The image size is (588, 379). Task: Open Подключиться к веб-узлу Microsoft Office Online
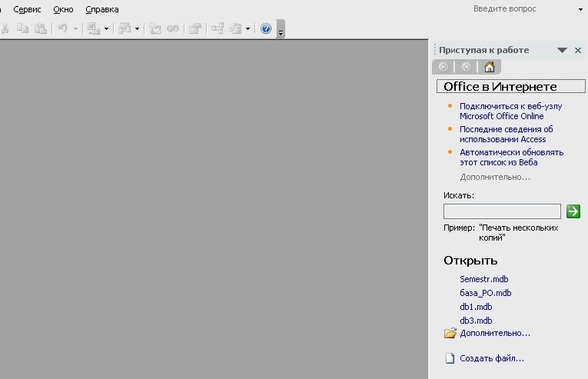[x=510, y=111]
